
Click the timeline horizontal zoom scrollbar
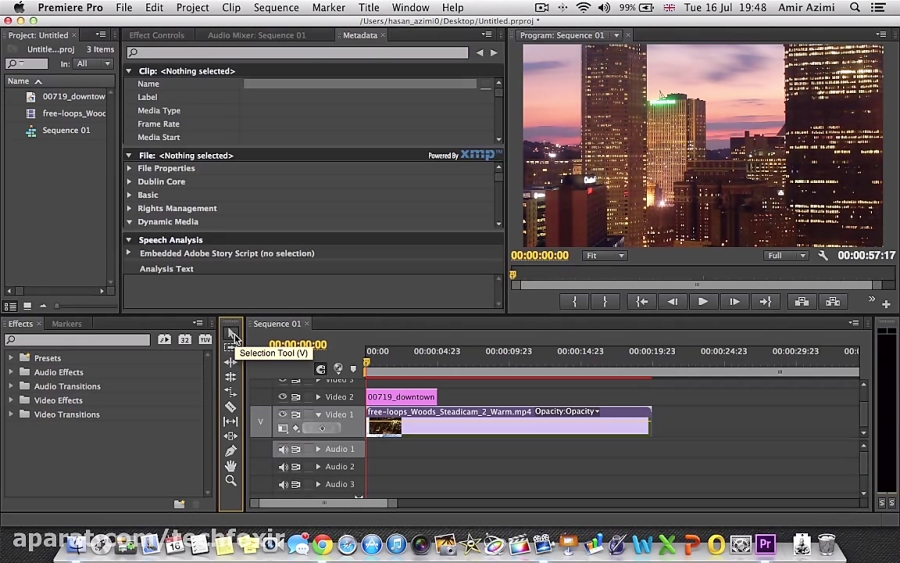tap(324, 503)
